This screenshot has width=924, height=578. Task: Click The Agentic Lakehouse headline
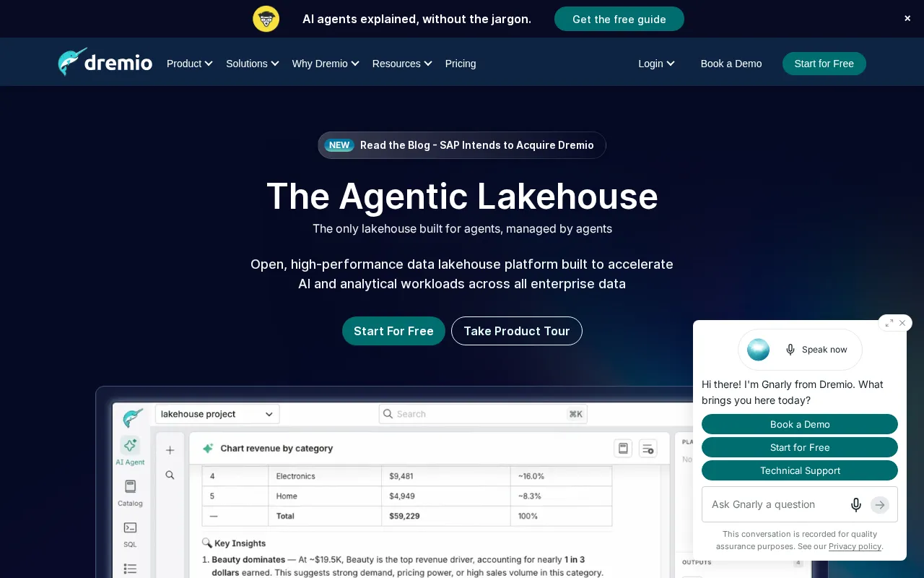462,197
